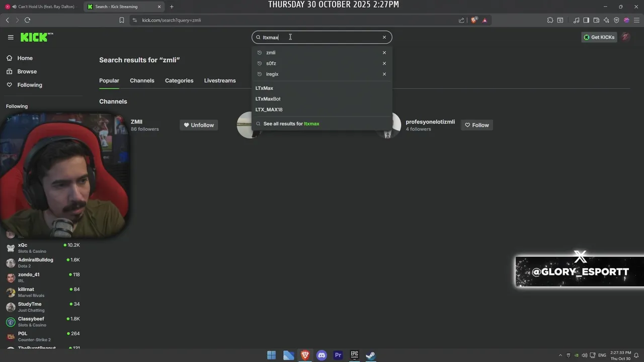Open browser main menu icon
The height and width of the screenshot is (362, 644).
coord(636,20)
